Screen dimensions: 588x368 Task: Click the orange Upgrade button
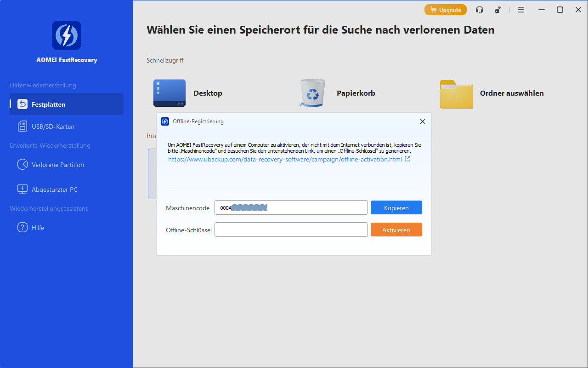[x=446, y=10]
